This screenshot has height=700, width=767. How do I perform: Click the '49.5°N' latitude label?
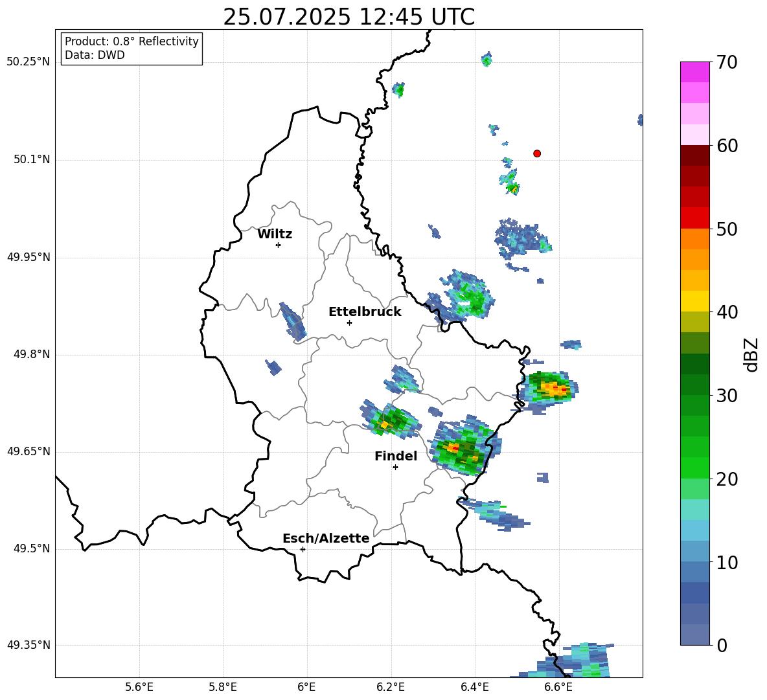coord(32,548)
